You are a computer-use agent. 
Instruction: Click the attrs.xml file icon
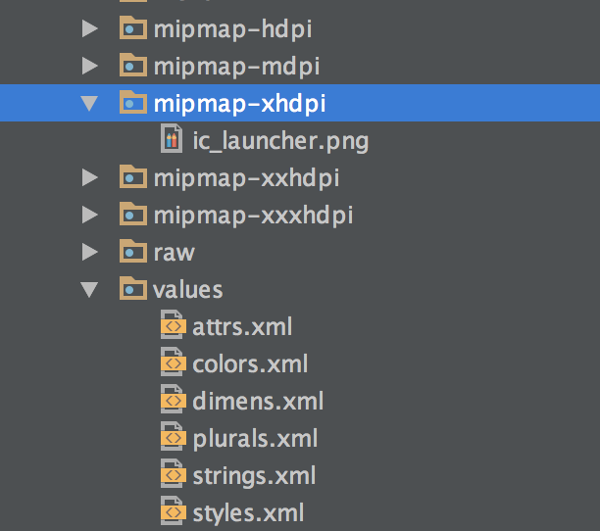[x=173, y=325]
